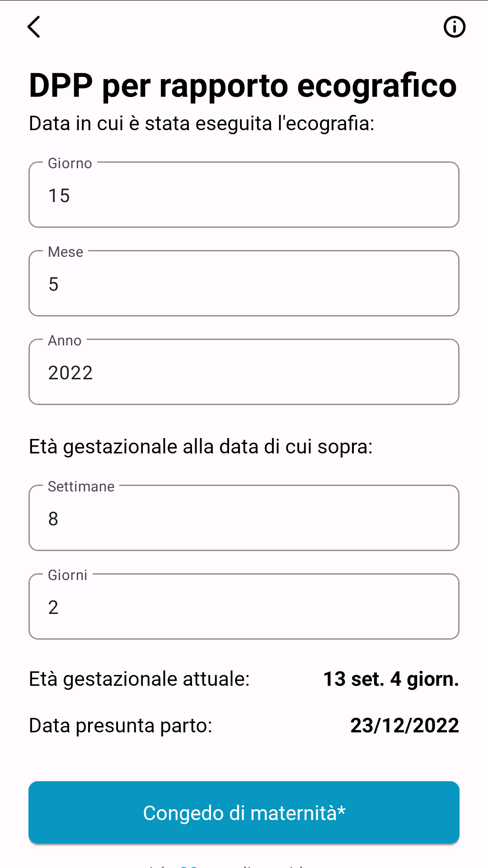Go back using the top-left arrow
Screen dimensions: 488x868
(x=34, y=27)
